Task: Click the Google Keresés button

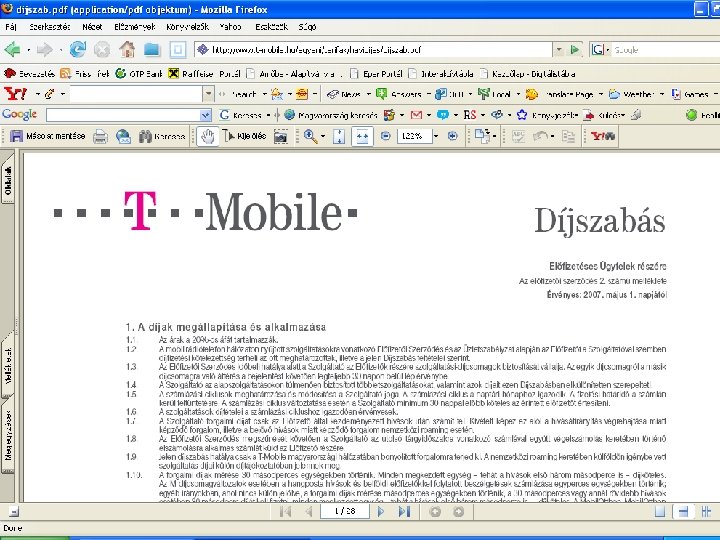Action: click(x=241, y=115)
